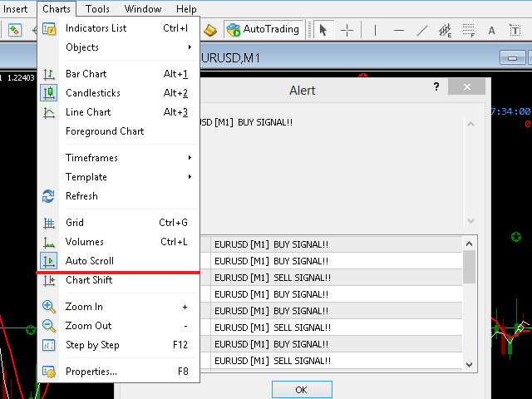The image size is (532, 399).
Task: Select the equidistant channel tool
Action: (445, 30)
